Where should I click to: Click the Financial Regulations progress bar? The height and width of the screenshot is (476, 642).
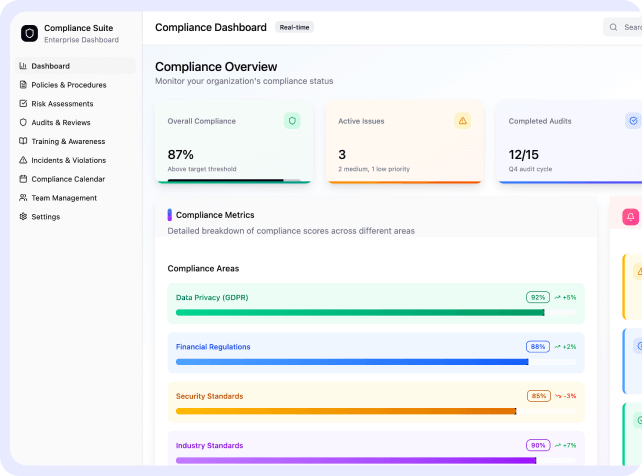point(352,362)
